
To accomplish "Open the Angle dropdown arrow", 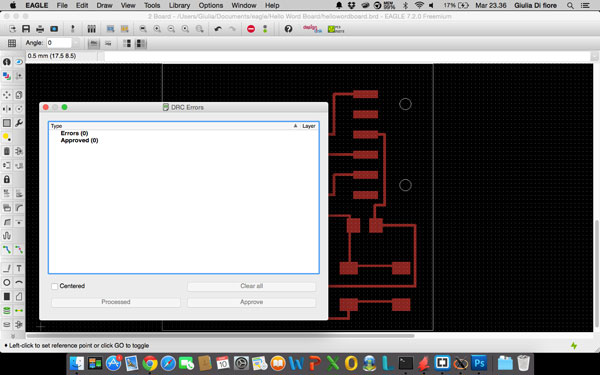I will point(76,43).
